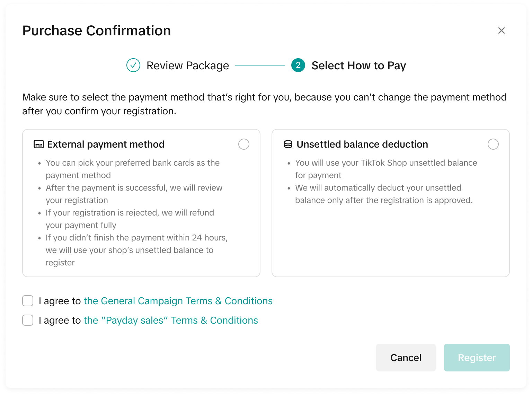This screenshot has height=395, width=532.
Task: Go back to the Review Package step
Action: [187, 65]
